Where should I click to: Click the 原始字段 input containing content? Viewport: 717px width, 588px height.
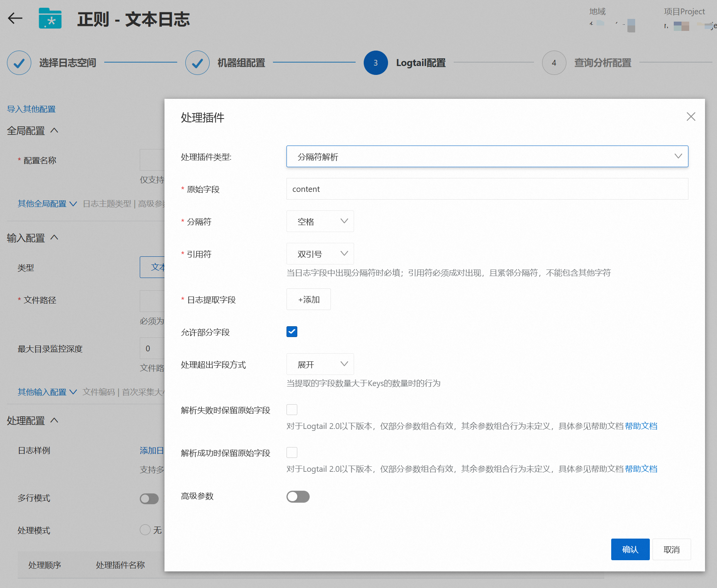click(x=487, y=189)
